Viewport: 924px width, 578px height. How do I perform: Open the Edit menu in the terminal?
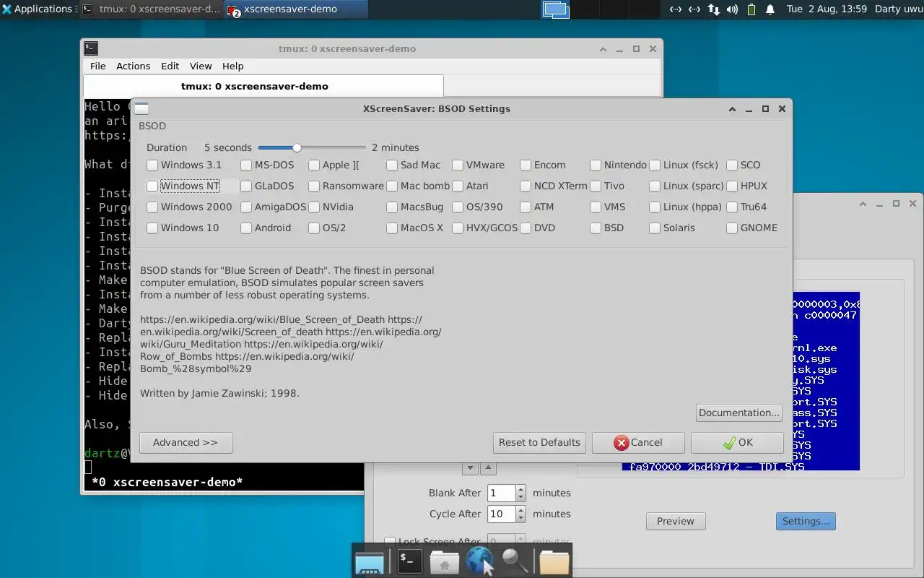[x=170, y=66]
